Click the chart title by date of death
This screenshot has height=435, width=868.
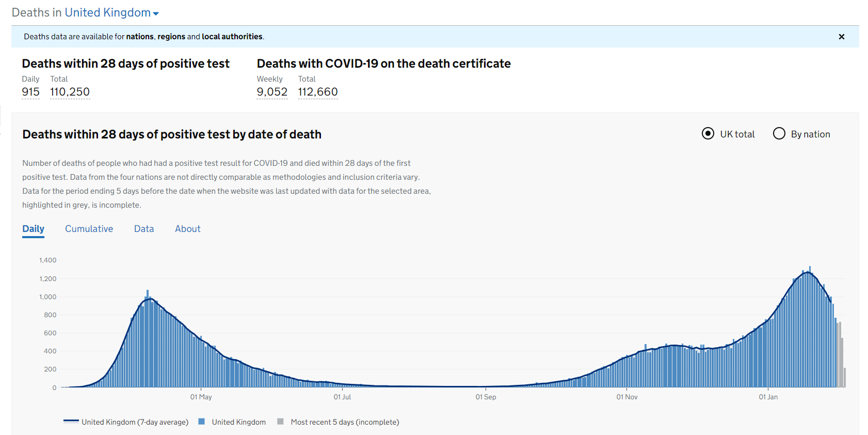click(x=172, y=134)
